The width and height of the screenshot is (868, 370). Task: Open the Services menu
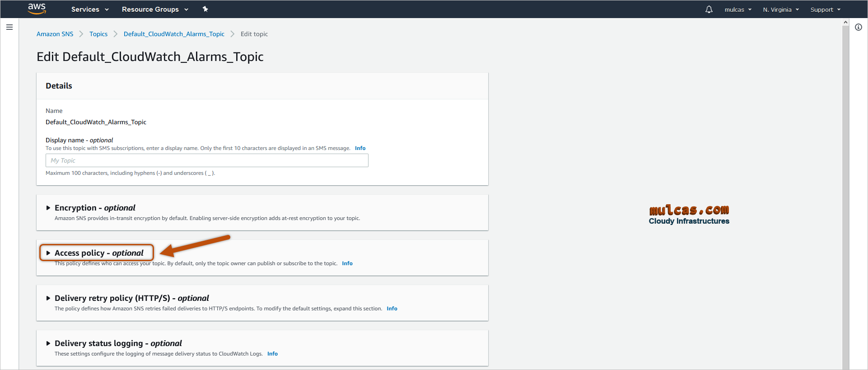pos(90,9)
